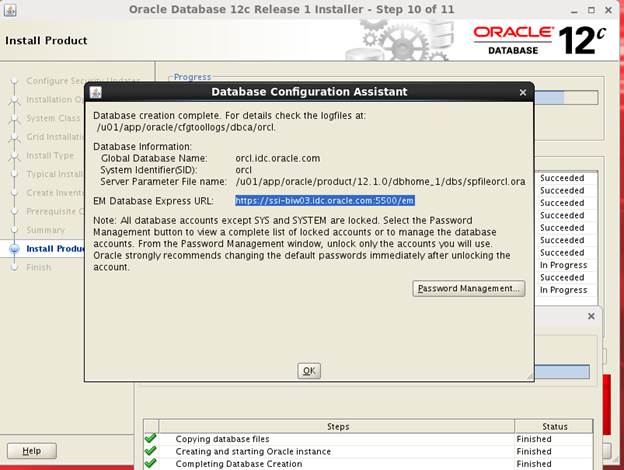This screenshot has width=624, height=470.
Task: Click the logfiles path /u01/app/oracle/cfgtoollogs/dbca/orcl
Action: [x=186, y=127]
